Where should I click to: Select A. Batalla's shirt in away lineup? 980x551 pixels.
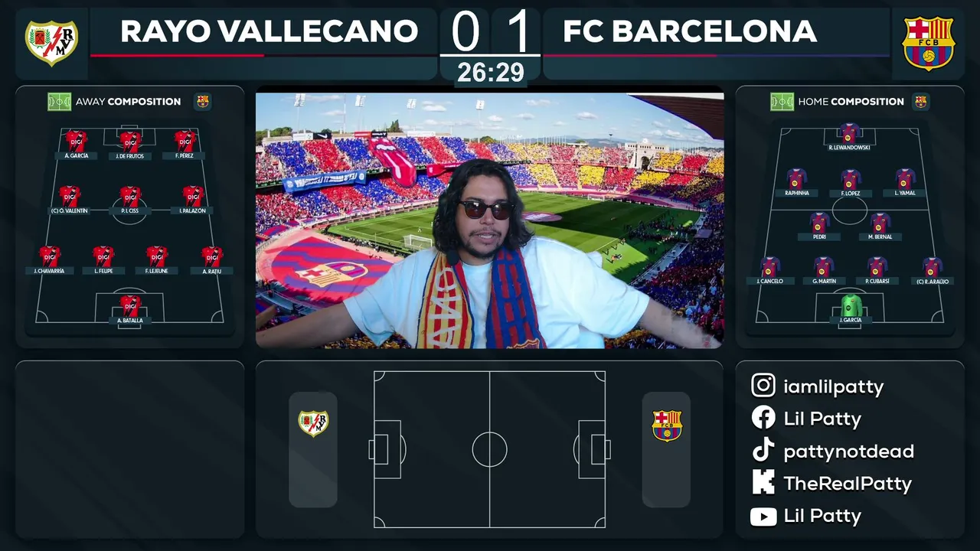pyautogui.click(x=130, y=305)
